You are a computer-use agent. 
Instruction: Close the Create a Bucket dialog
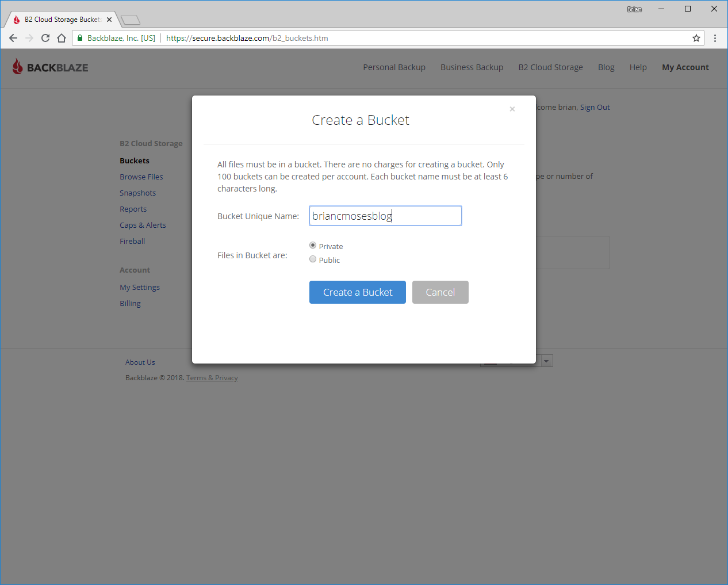512,109
